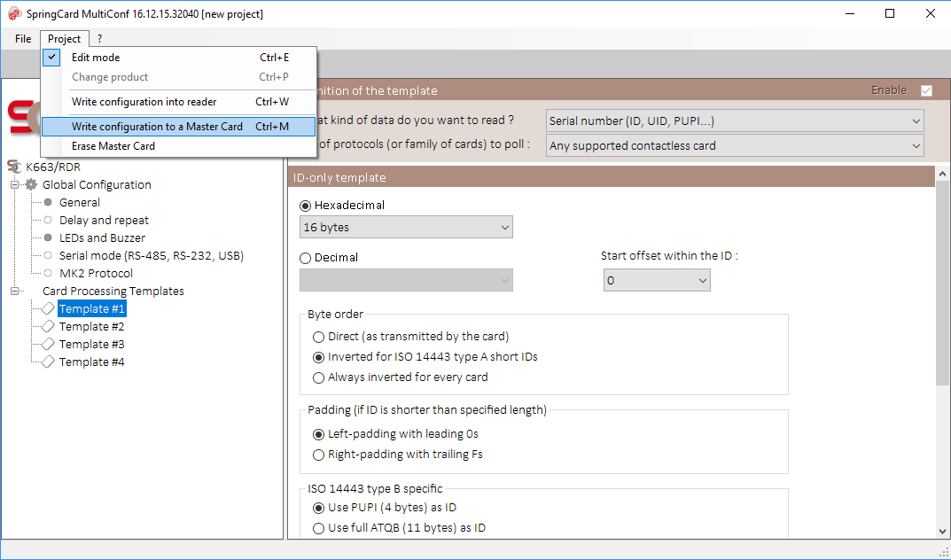This screenshot has width=951, height=560.
Task: Click the tag icon of Template #2
Action: pos(48,327)
